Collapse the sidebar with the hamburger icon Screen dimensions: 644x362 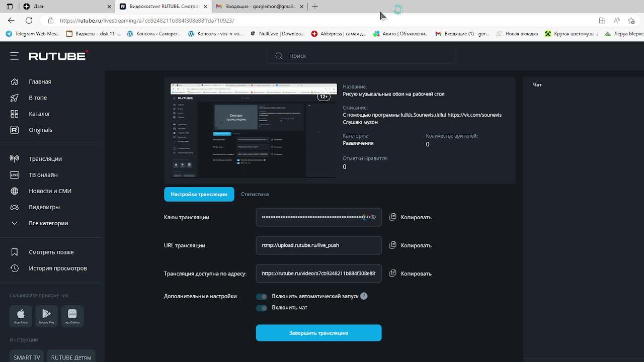pos(15,56)
